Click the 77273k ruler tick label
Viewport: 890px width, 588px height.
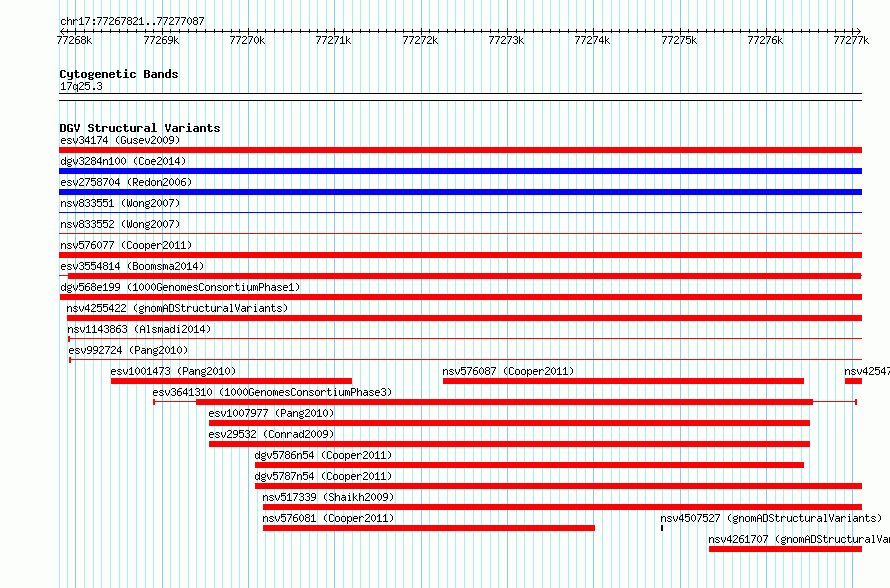506,40
